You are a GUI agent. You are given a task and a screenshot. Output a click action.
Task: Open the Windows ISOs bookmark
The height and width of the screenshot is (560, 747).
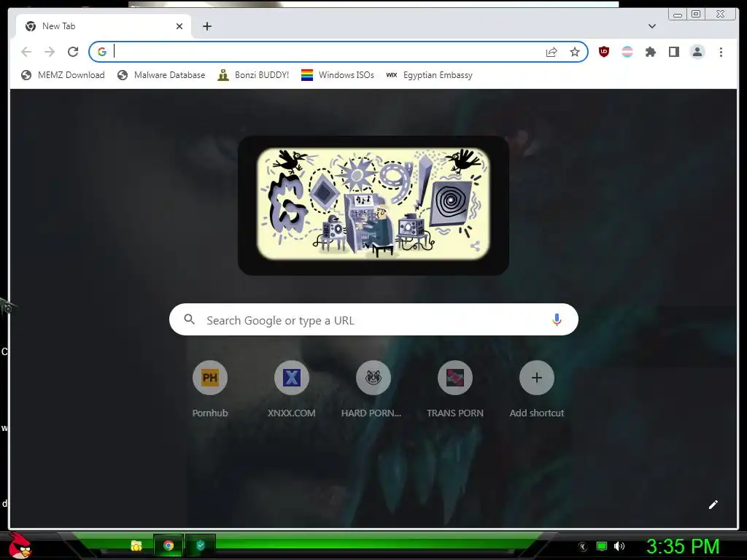(x=337, y=75)
